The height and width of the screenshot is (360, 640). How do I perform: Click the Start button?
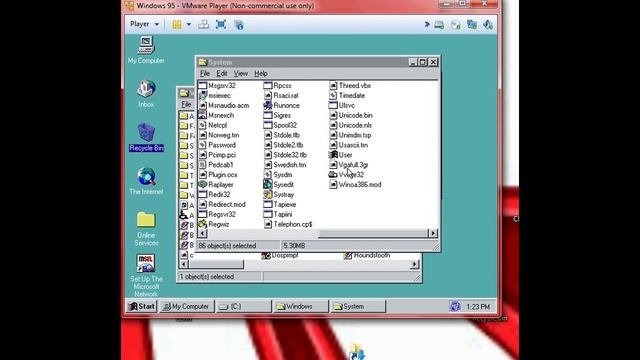click(x=141, y=306)
